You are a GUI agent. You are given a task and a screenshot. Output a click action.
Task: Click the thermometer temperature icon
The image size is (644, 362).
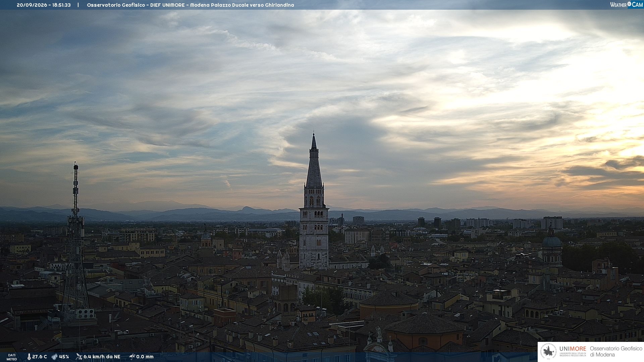click(29, 357)
